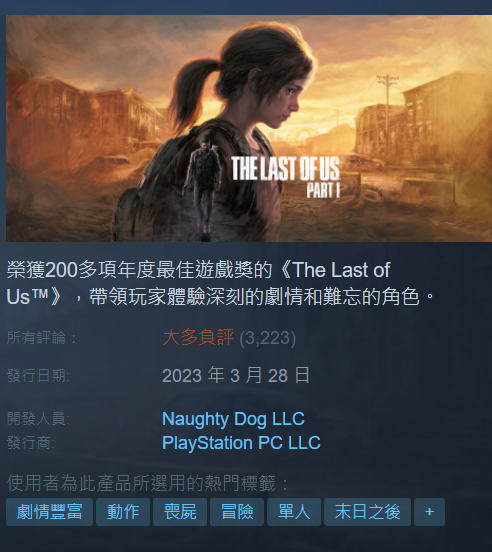Expand more tags with the plus button
492x552 pixels.
[x=429, y=512]
